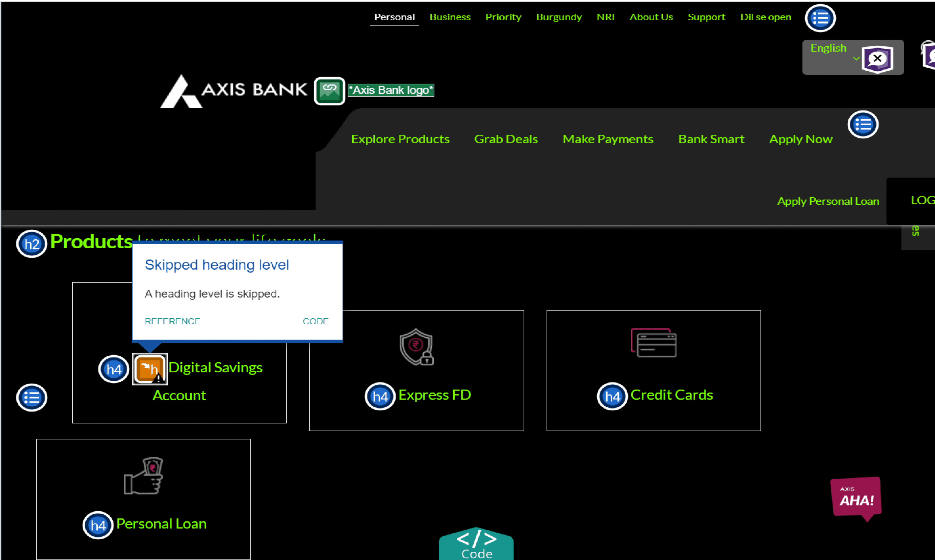
Task: Click the WAVE list icon beside Dil se open
Action: point(820,18)
